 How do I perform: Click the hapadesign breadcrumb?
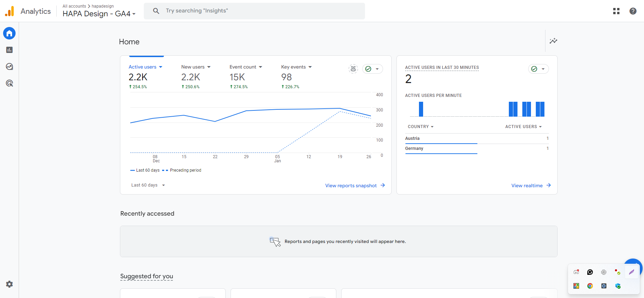[x=103, y=6]
